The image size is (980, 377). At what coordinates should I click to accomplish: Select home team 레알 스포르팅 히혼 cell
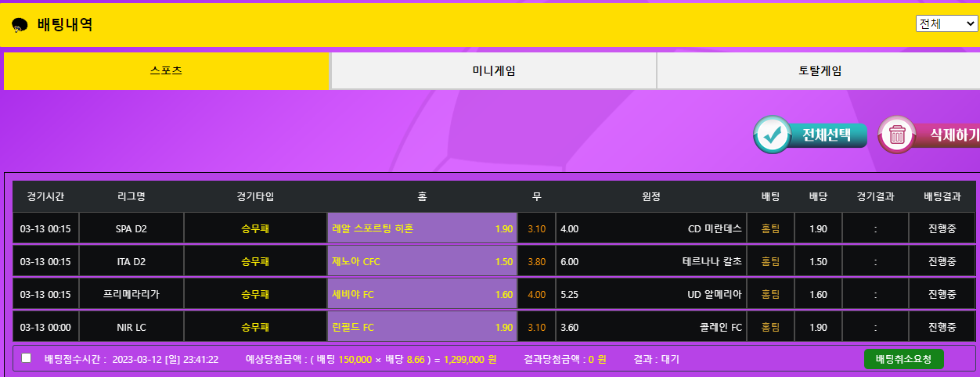[422, 229]
